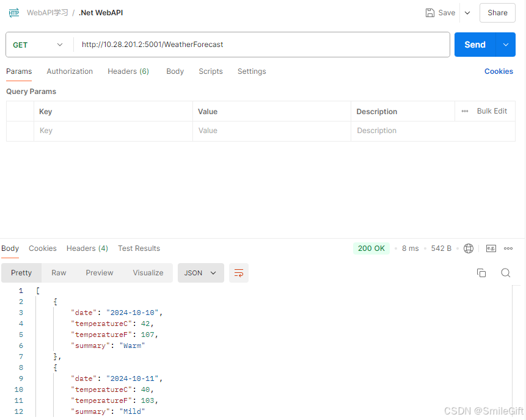Viewport: 526px width, 420px height.
Task: Click the HTTP request type icon
Action: pos(13,13)
